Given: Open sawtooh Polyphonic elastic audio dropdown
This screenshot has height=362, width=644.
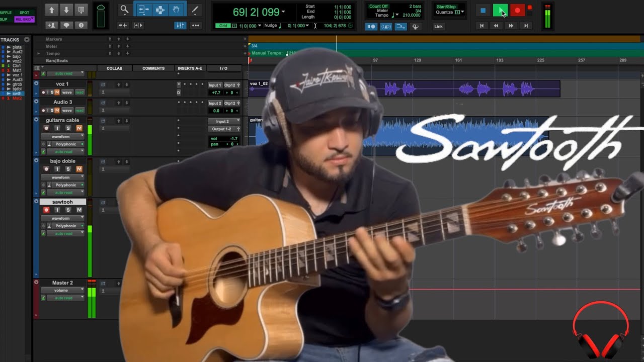Looking at the screenshot, I should click(65, 226).
